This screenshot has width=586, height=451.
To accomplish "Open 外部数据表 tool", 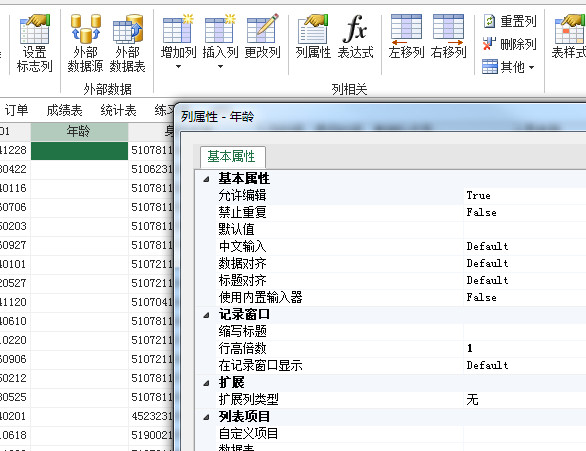I will click(x=127, y=44).
